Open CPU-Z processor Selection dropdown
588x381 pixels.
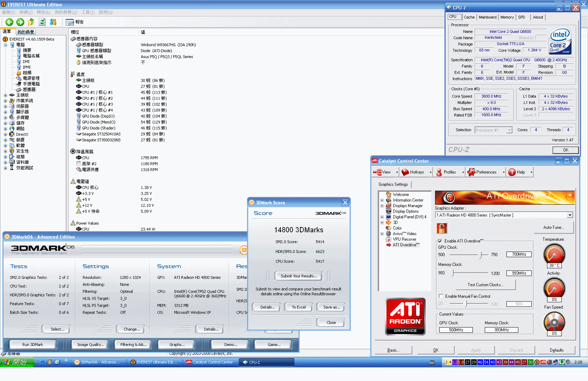coord(509,130)
